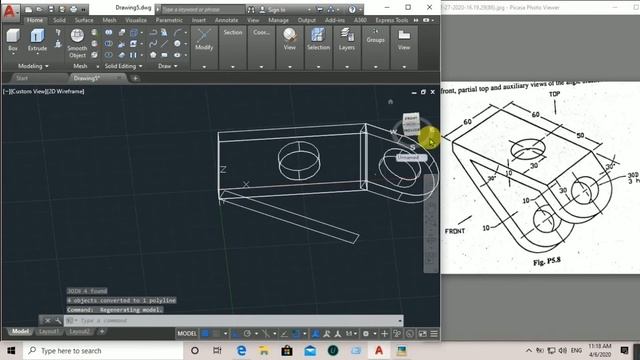Open the Visualize ribbon tab
The width and height of the screenshot is (640, 360).
click(x=136, y=20)
